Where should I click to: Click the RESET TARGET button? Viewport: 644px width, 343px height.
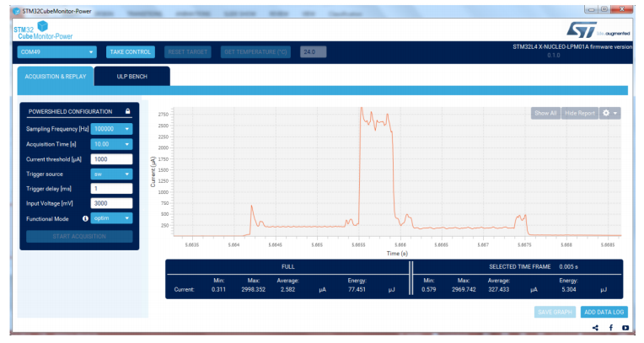(188, 51)
